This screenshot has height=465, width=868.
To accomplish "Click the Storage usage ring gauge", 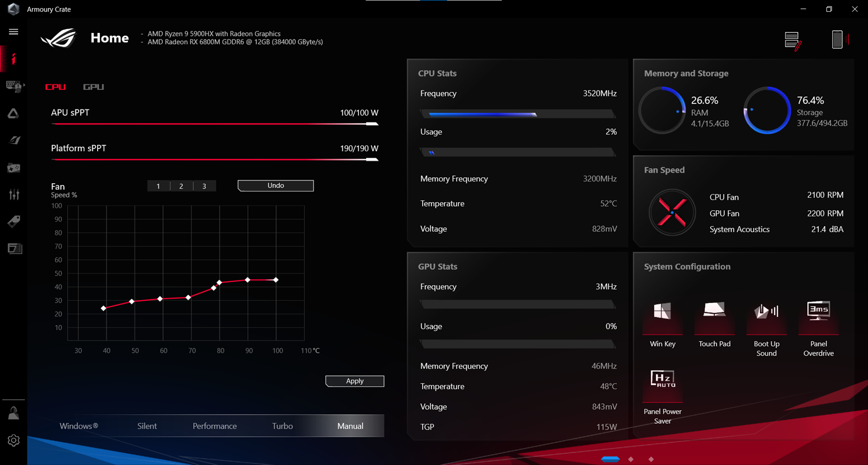I will [x=767, y=110].
